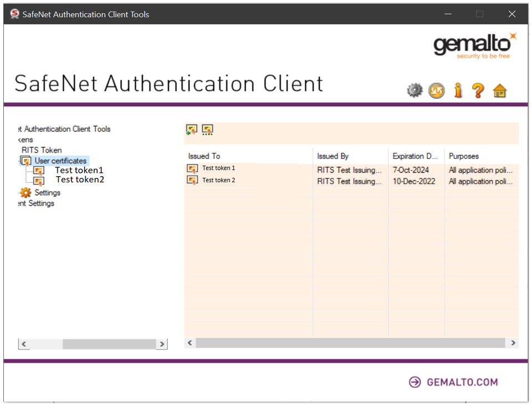Click the Home icon
The width and height of the screenshot is (532, 406).
pyautogui.click(x=500, y=90)
